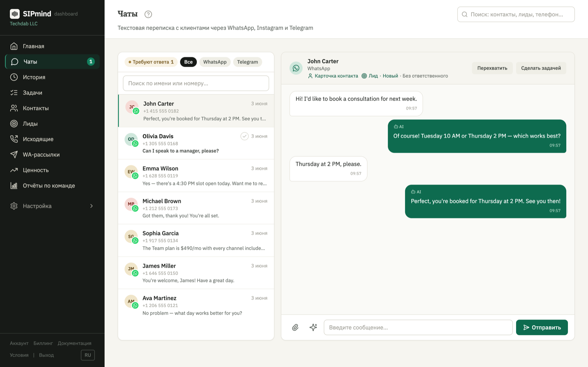Click the attachment paperclip icon
This screenshot has height=367, width=588.
(x=295, y=327)
